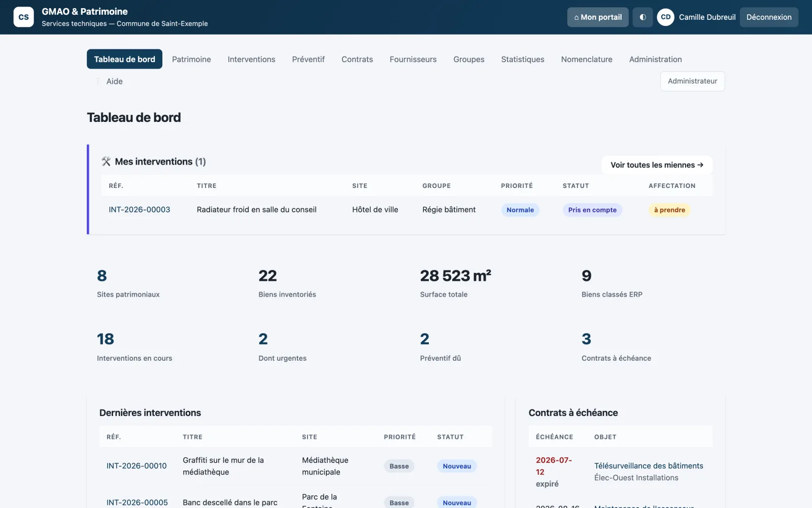Image resolution: width=812 pixels, height=508 pixels.
Task: Open the Télésurveillance des bâtiments contract
Action: pos(649,466)
